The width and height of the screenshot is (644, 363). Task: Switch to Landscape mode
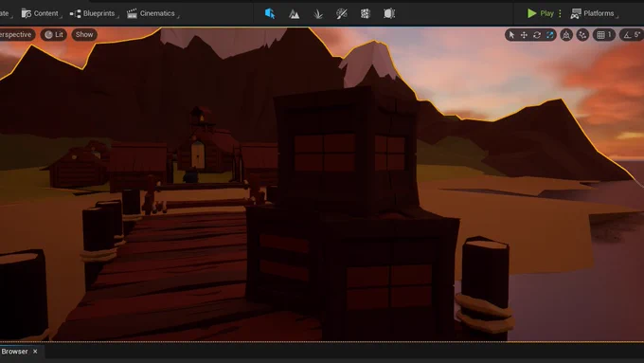(294, 13)
